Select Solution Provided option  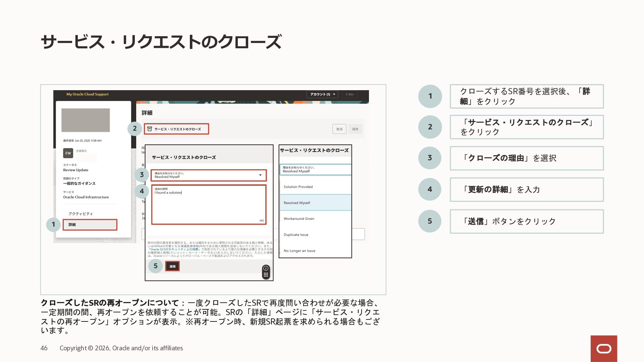coord(298,187)
